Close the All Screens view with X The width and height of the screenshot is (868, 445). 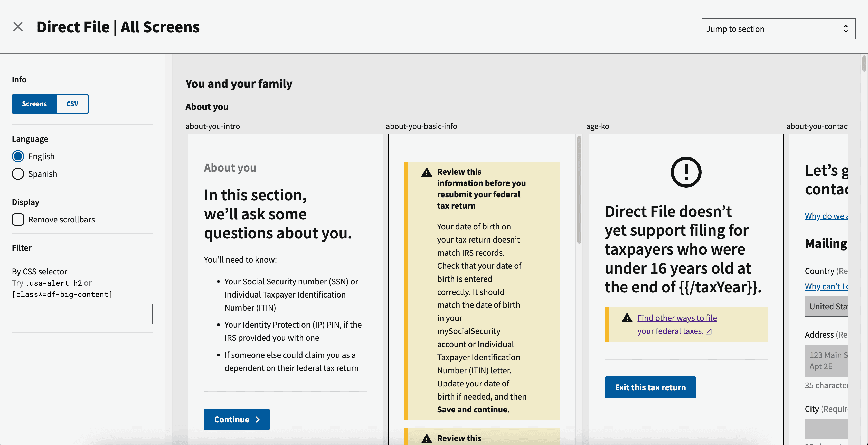pos(18,27)
